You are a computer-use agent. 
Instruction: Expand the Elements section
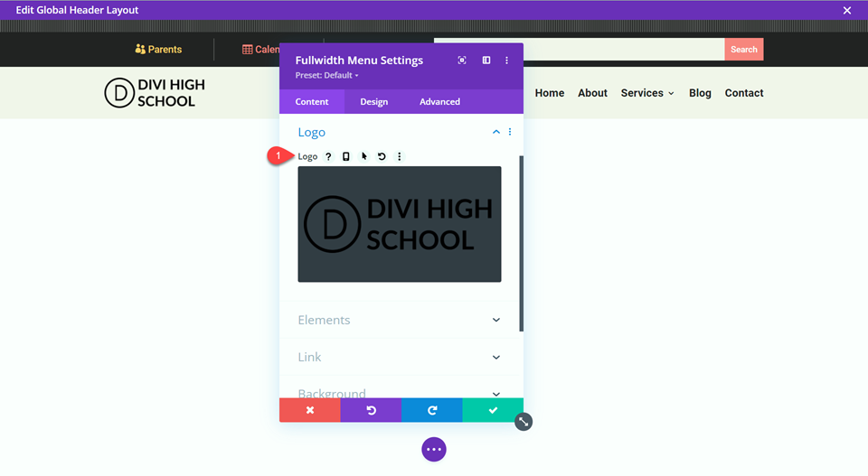[399, 320]
